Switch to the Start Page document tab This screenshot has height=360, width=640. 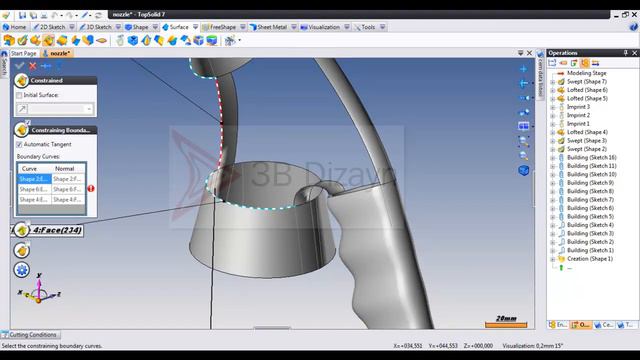24,53
